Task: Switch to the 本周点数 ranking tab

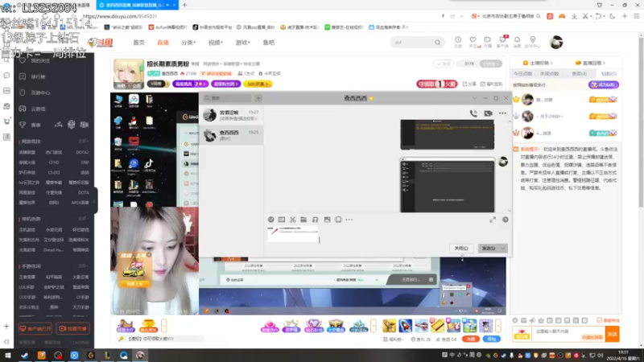Action: pyautogui.click(x=550, y=74)
